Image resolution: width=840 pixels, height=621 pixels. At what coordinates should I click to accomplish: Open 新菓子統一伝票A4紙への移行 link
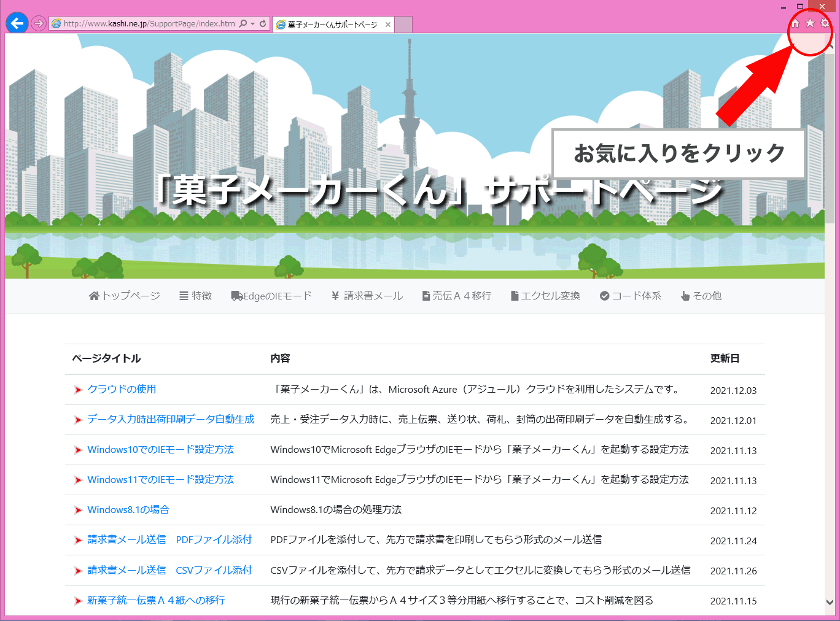156,600
